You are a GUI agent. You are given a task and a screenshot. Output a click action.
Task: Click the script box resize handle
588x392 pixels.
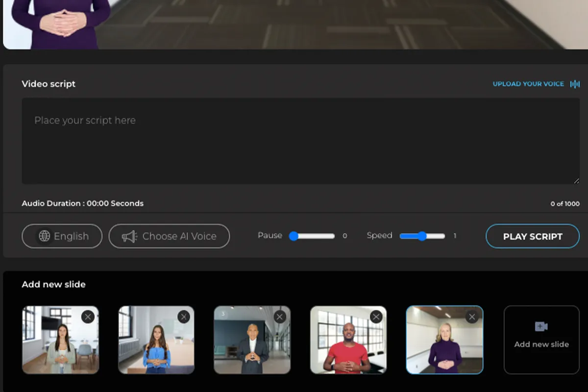(576, 181)
